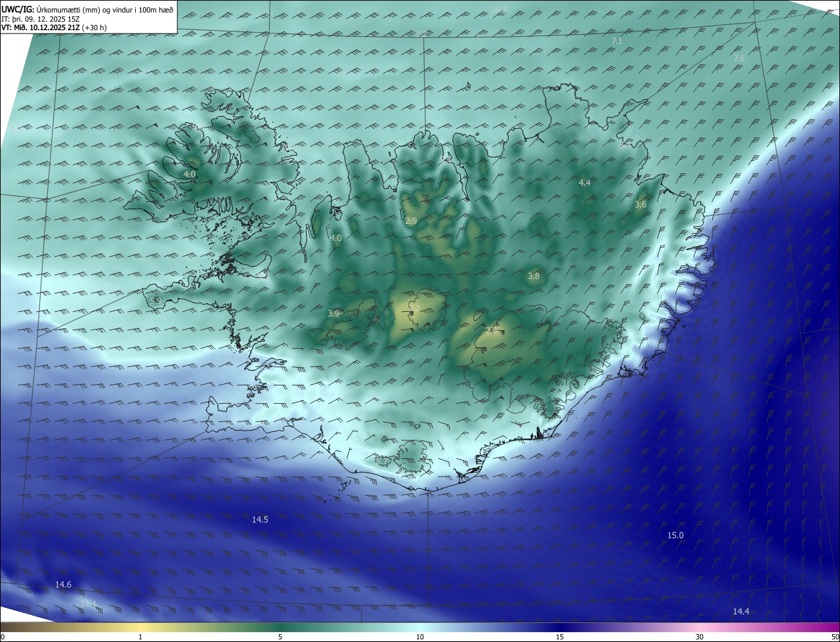Click the 4.4 value label

(585, 182)
